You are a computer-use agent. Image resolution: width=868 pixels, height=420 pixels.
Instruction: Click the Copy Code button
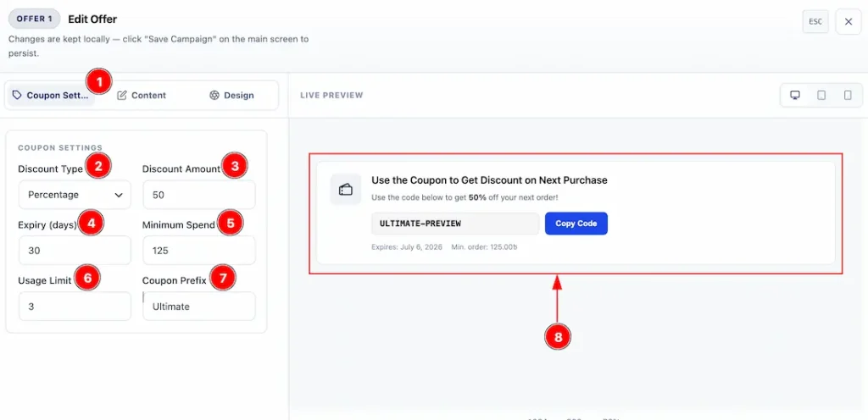pos(576,224)
